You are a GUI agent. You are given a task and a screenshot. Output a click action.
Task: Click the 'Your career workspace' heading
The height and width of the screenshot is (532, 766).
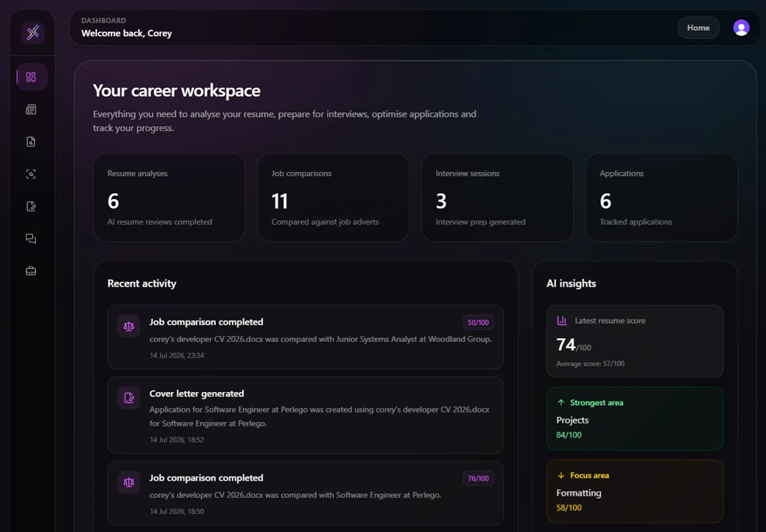click(177, 91)
